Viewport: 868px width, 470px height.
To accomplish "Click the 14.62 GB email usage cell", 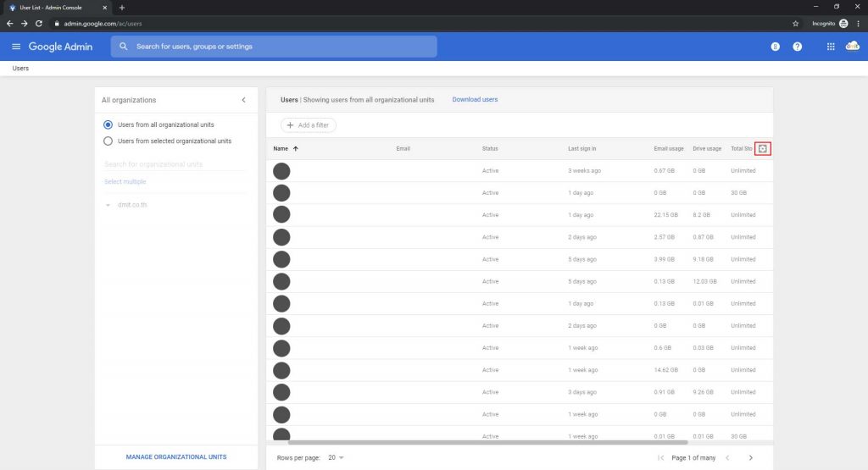I will [665, 370].
